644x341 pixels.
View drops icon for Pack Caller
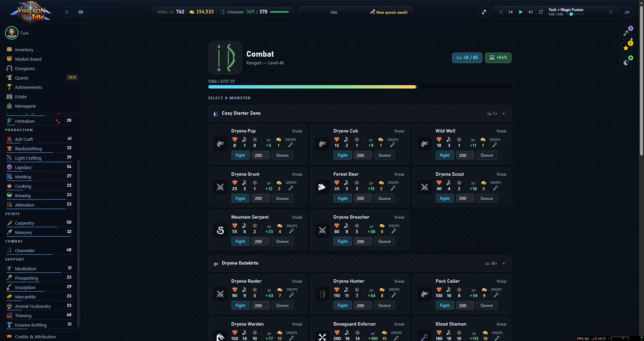click(x=496, y=295)
